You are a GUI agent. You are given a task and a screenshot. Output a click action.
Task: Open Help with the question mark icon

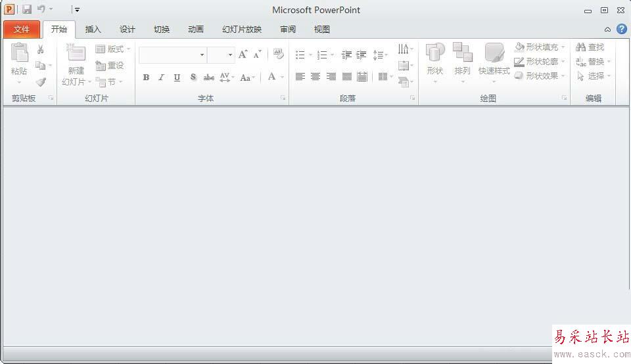click(622, 29)
